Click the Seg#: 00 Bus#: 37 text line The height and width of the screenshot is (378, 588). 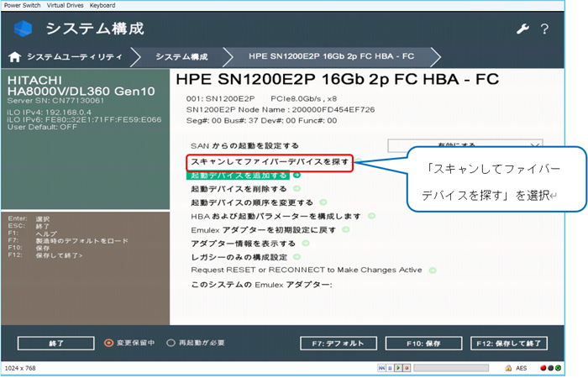point(261,120)
